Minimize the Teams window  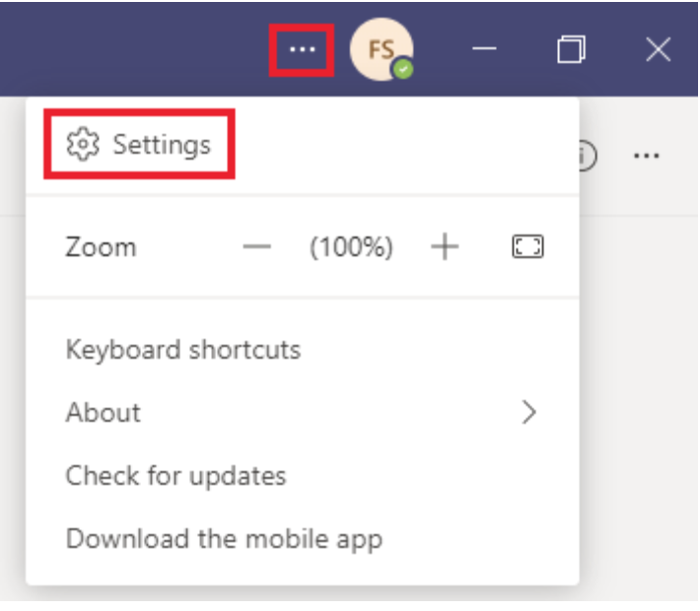pos(484,48)
